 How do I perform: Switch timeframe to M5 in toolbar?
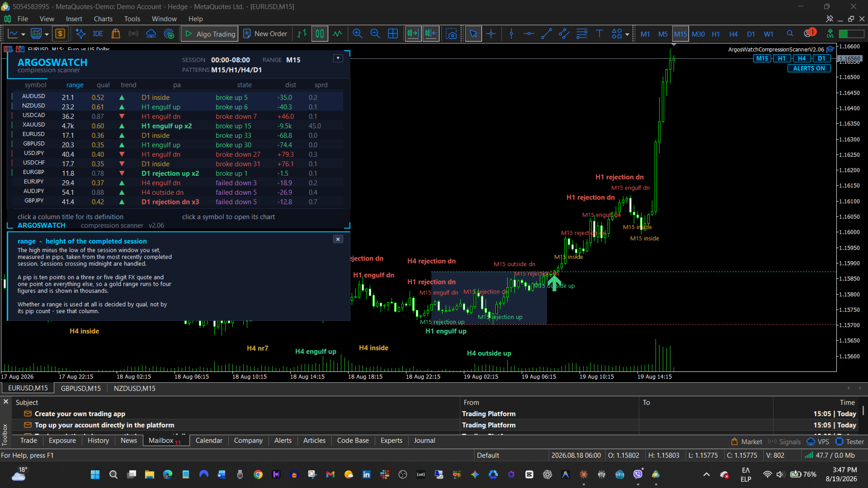663,34
